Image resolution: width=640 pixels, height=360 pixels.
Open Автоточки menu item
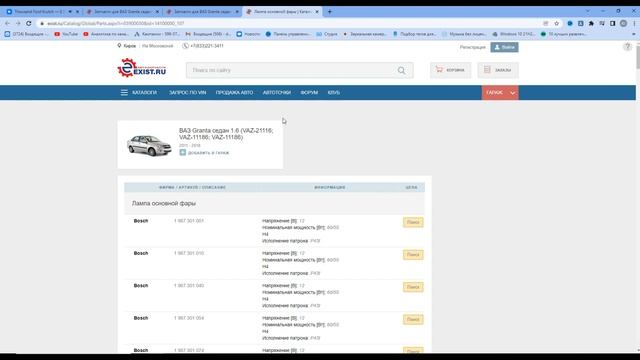pyautogui.click(x=277, y=93)
